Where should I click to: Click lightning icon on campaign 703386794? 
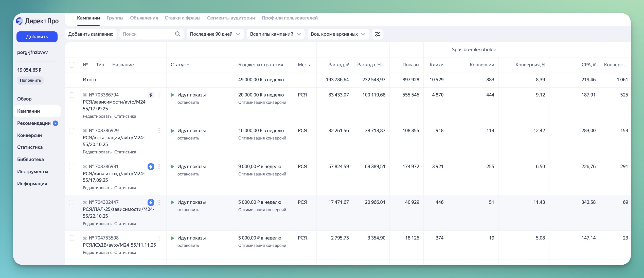[151, 95]
